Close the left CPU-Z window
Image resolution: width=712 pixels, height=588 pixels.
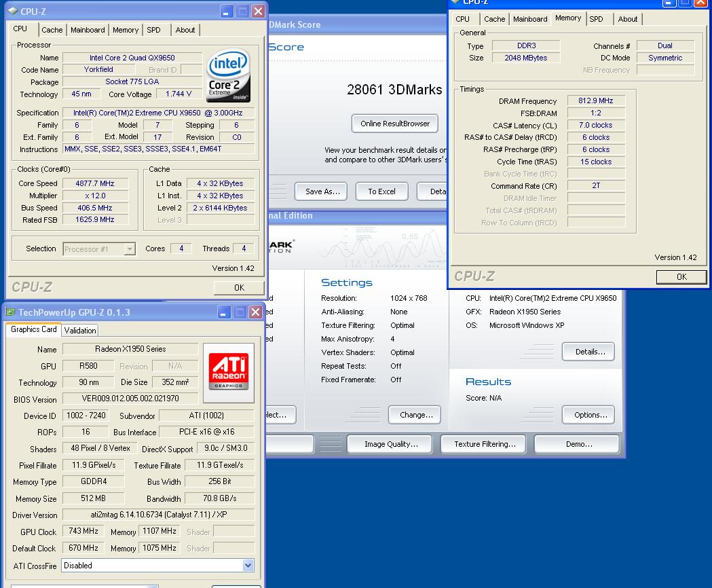258,12
